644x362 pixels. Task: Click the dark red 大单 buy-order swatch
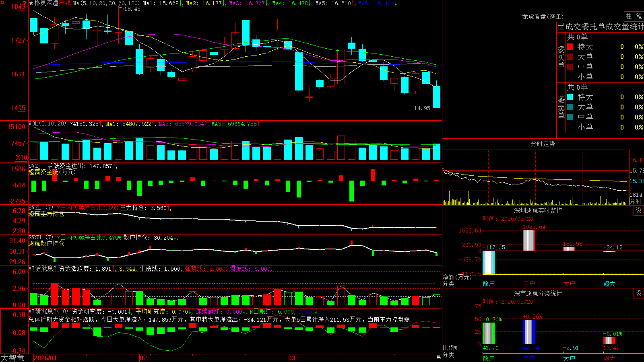(570, 57)
